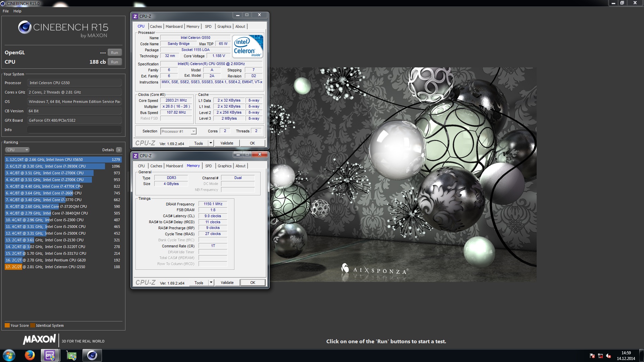Select the Graphics tab in upper CPU-Z
The image size is (644, 362).
224,26
